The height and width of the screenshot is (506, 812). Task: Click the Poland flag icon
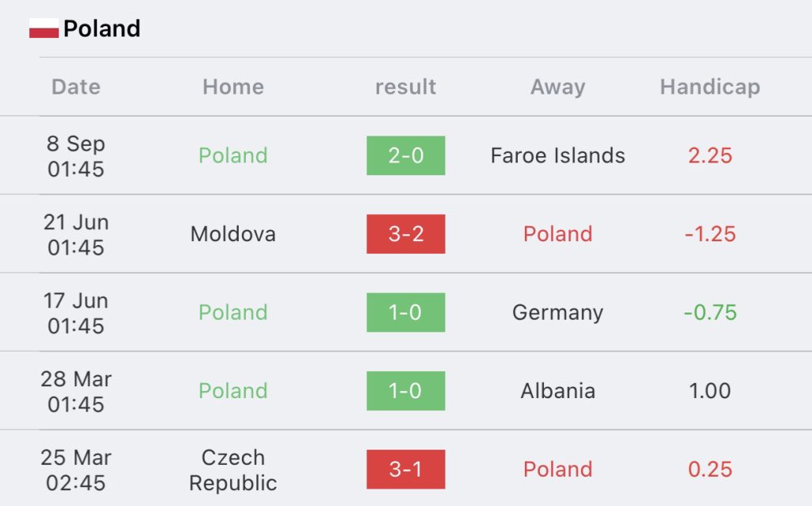(x=44, y=28)
